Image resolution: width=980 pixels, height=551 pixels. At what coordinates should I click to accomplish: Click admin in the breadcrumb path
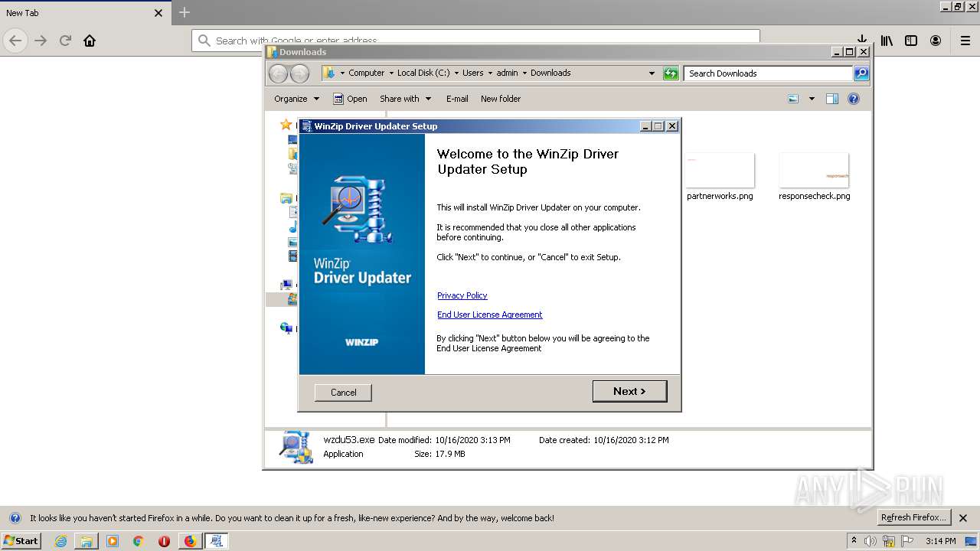coord(507,73)
